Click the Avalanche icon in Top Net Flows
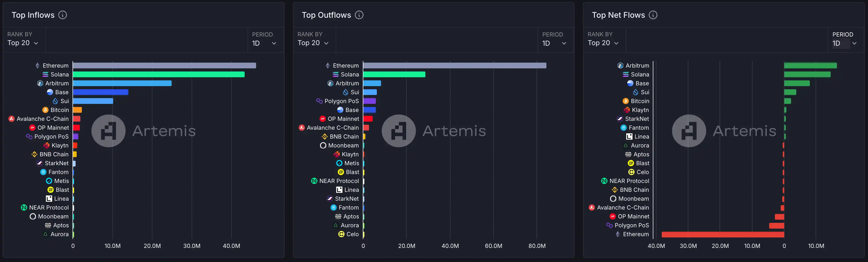The width and height of the screenshot is (868, 262). 592,208
